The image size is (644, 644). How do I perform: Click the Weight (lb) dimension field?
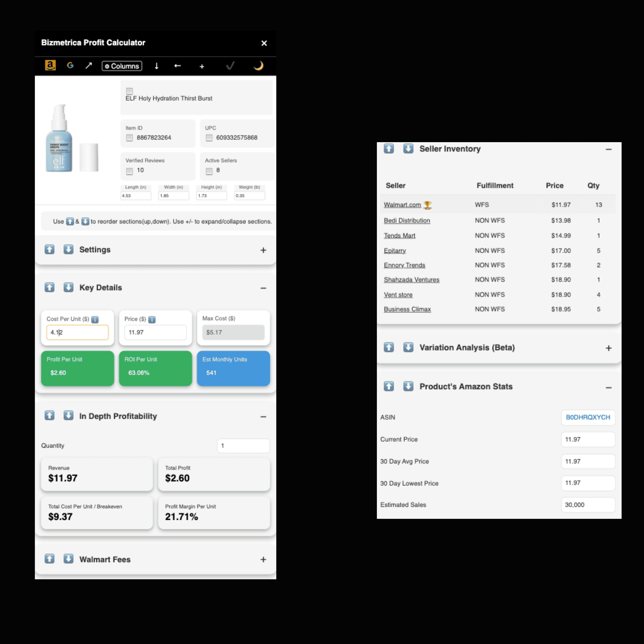(x=249, y=196)
